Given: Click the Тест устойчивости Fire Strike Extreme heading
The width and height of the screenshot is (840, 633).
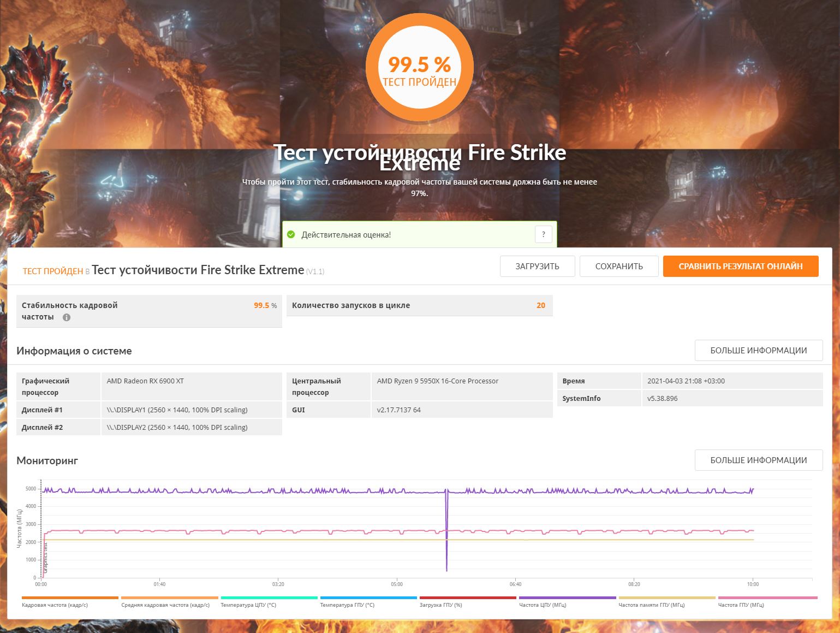Looking at the screenshot, I should pos(420,157).
